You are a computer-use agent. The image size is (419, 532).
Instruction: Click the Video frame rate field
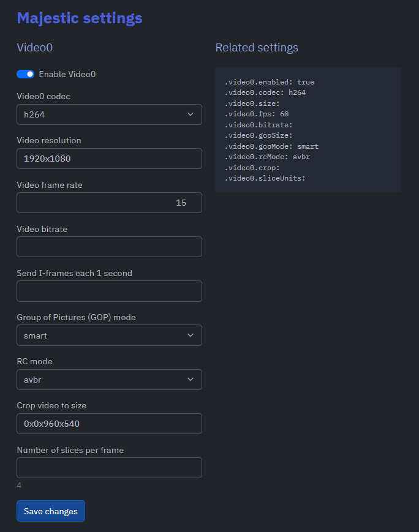109,203
